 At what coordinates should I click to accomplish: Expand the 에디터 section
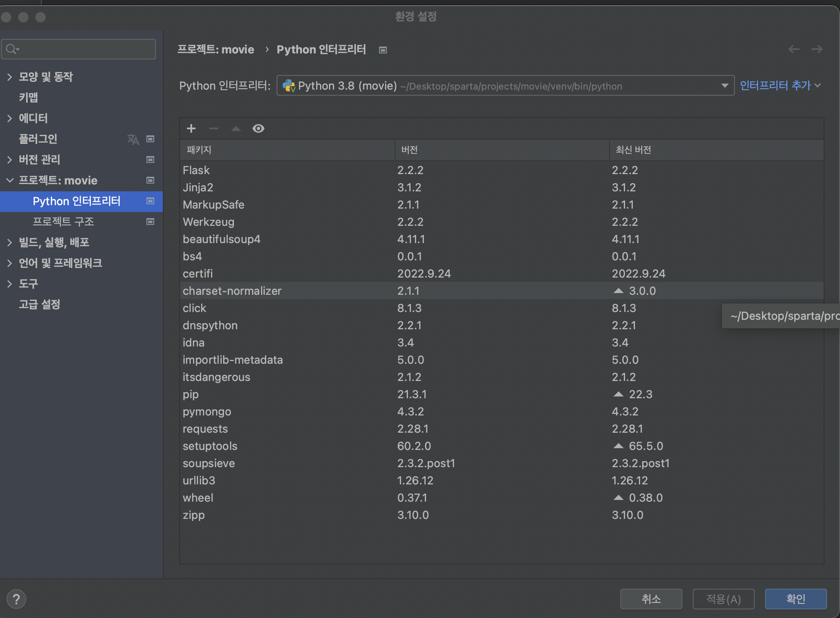point(9,118)
